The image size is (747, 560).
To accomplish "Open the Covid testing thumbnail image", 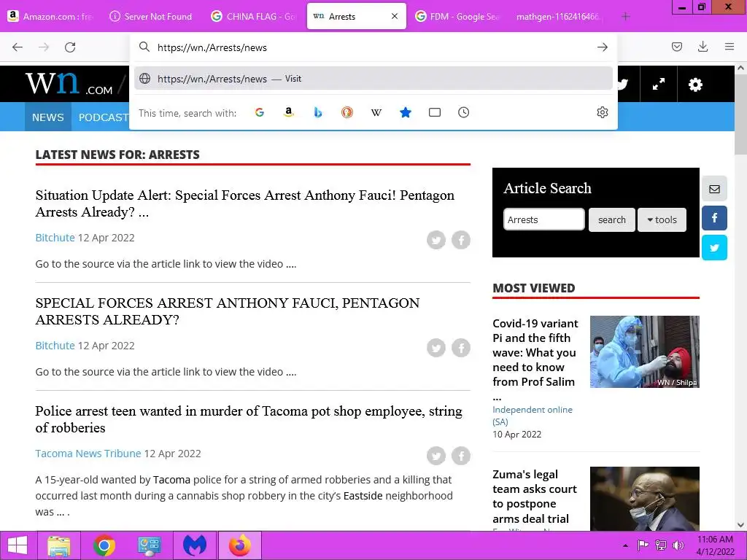I will point(645,352).
